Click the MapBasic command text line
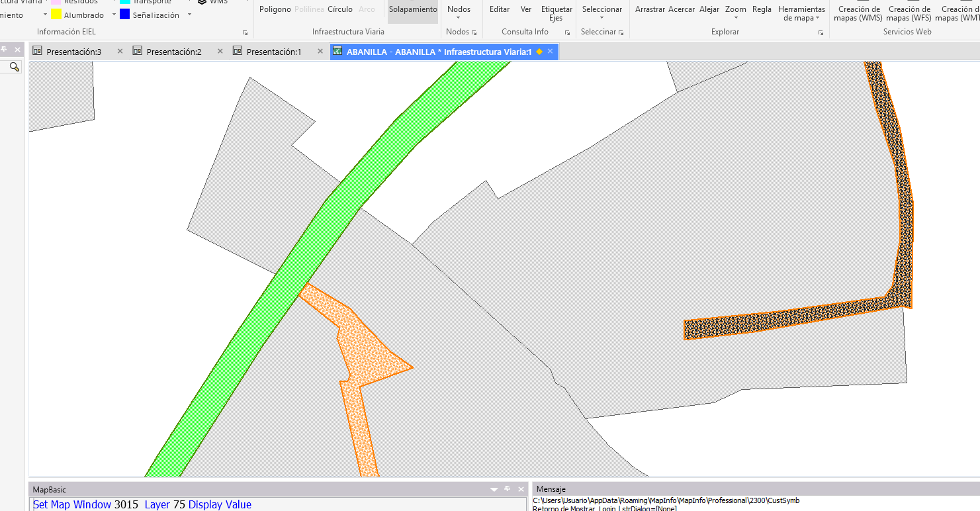This screenshot has width=980, height=511. point(142,504)
